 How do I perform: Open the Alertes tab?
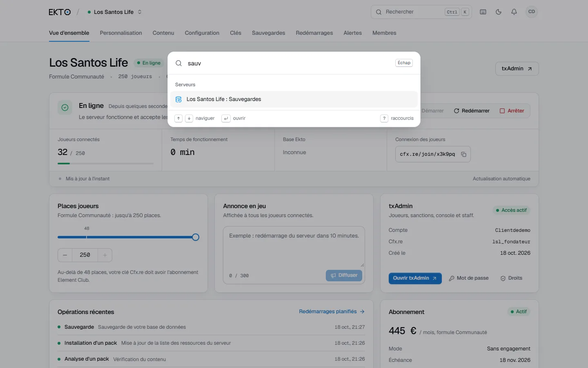pyautogui.click(x=353, y=33)
